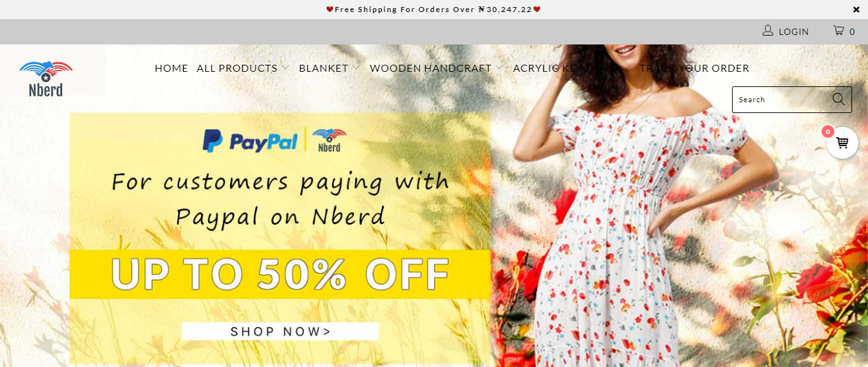Screen dimensions: 868x367
Task: Click the UP TO 50% OFF banner strip
Action: tap(280, 274)
